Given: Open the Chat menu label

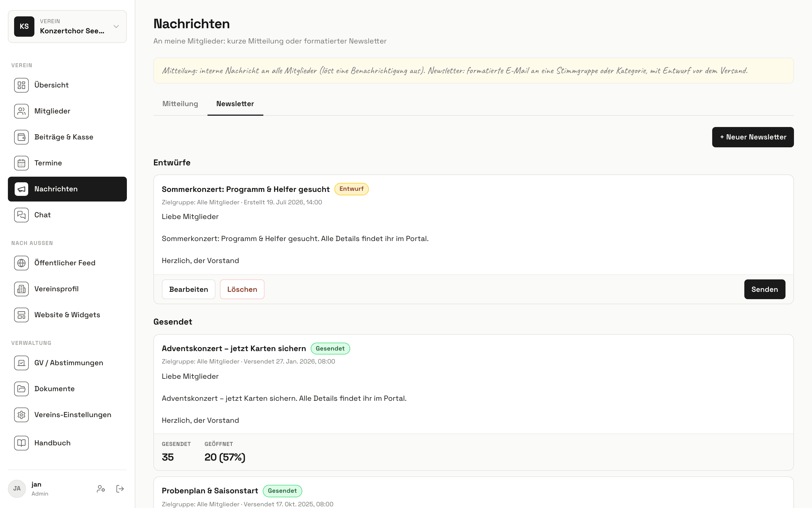Looking at the screenshot, I should [42, 215].
